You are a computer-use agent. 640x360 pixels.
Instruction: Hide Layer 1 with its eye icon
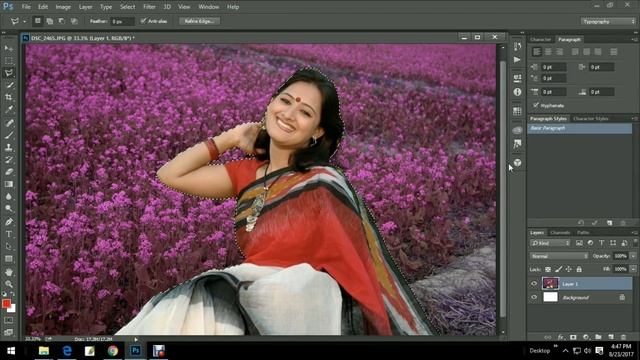pos(534,284)
